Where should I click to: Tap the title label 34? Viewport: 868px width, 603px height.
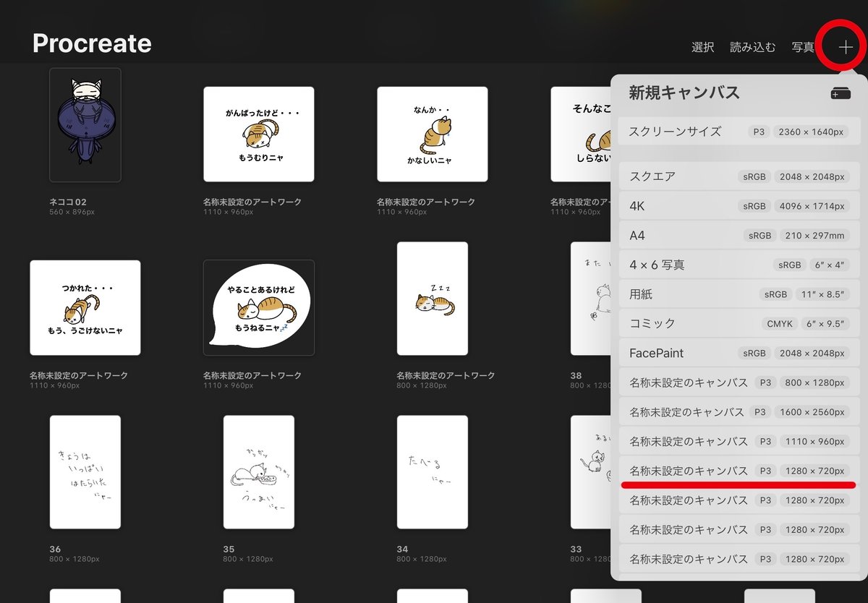tap(403, 549)
